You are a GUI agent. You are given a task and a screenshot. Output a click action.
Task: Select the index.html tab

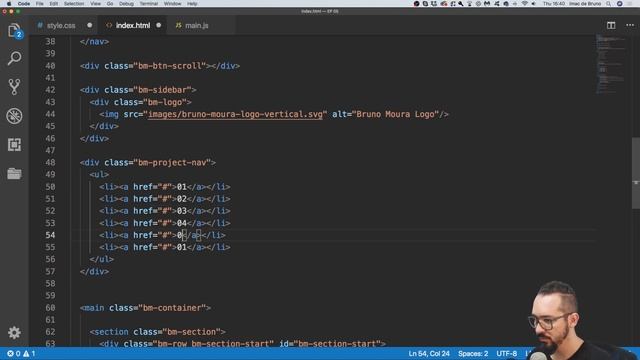[x=133, y=25]
